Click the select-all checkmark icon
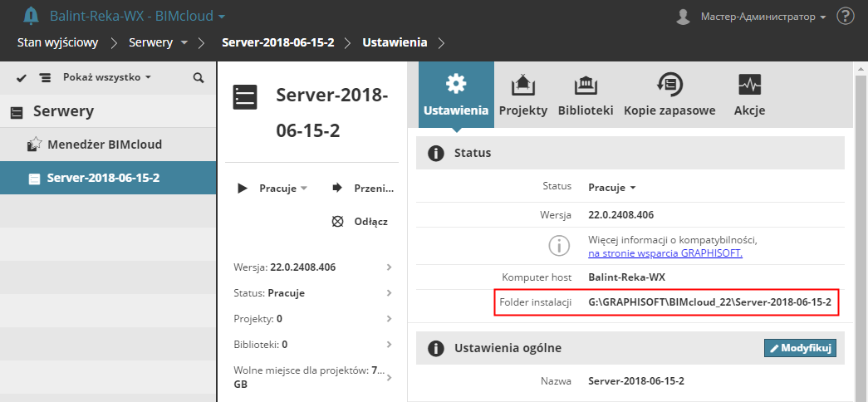Image resolution: width=868 pixels, height=402 pixels. click(22, 78)
